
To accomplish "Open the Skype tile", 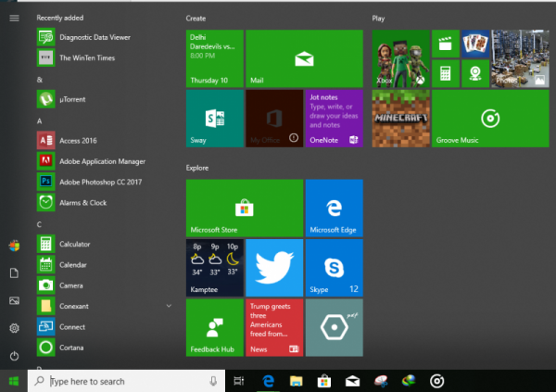I will coord(333,267).
